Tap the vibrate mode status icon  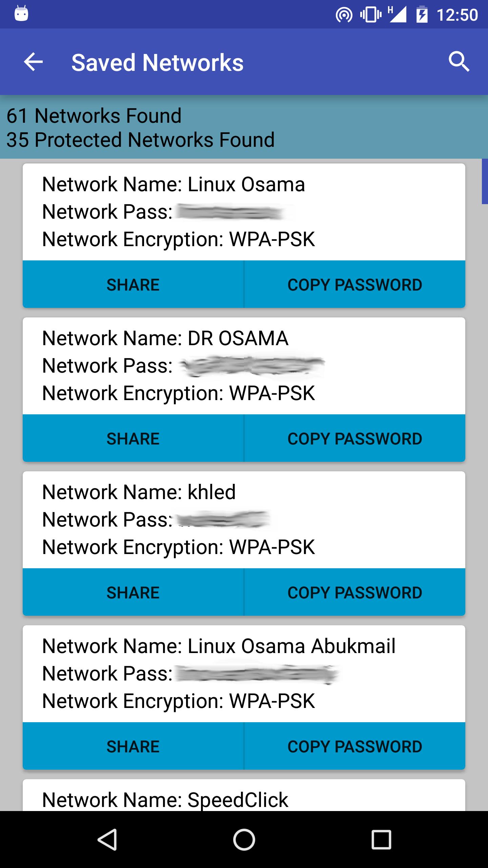(371, 15)
